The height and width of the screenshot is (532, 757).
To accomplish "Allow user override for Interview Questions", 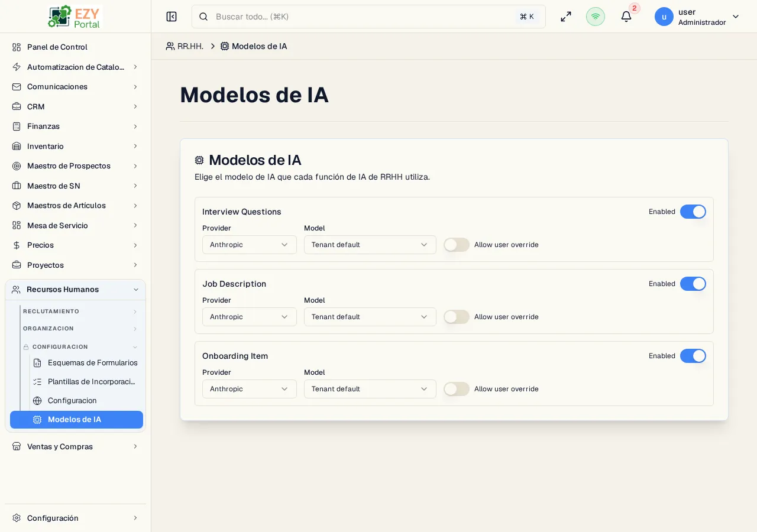I will (x=457, y=245).
